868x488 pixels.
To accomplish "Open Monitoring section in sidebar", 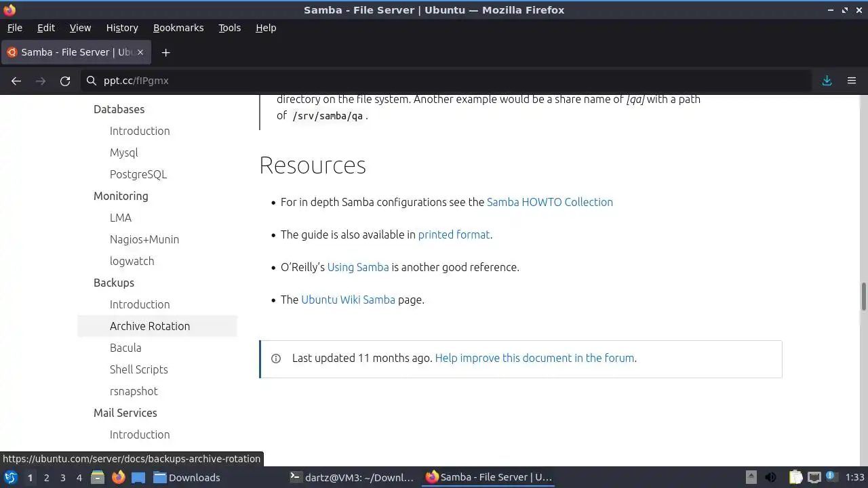I will coord(121,196).
